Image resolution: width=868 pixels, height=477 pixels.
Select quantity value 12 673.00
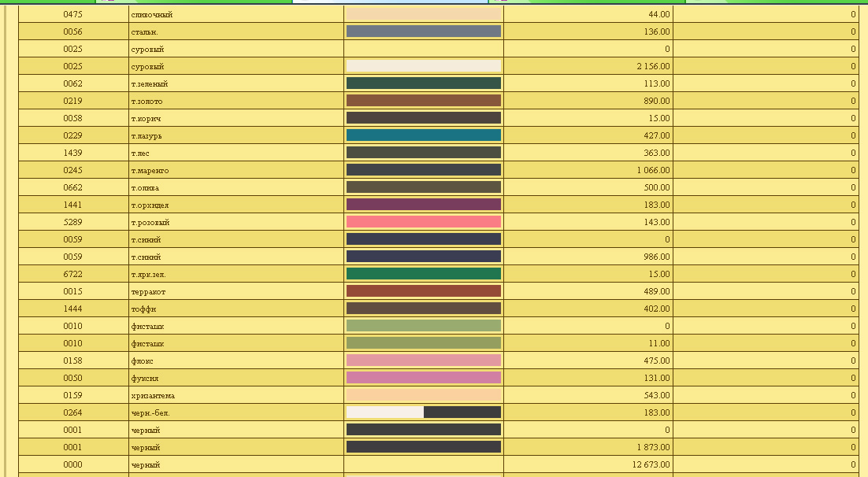click(x=651, y=465)
